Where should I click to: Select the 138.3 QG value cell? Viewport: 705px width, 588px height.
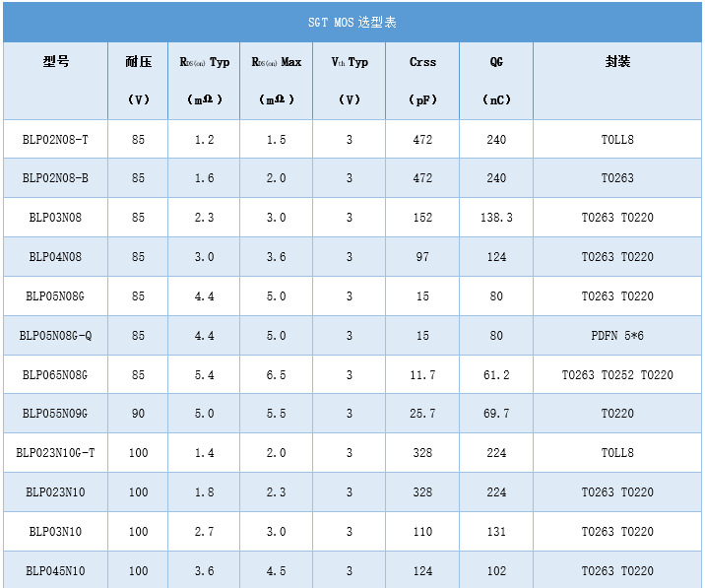[x=496, y=218]
